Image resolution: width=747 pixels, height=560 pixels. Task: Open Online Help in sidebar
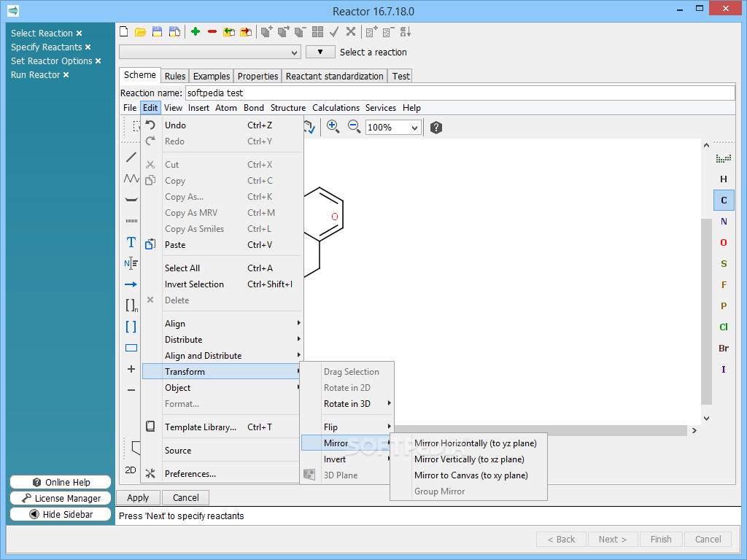61,483
